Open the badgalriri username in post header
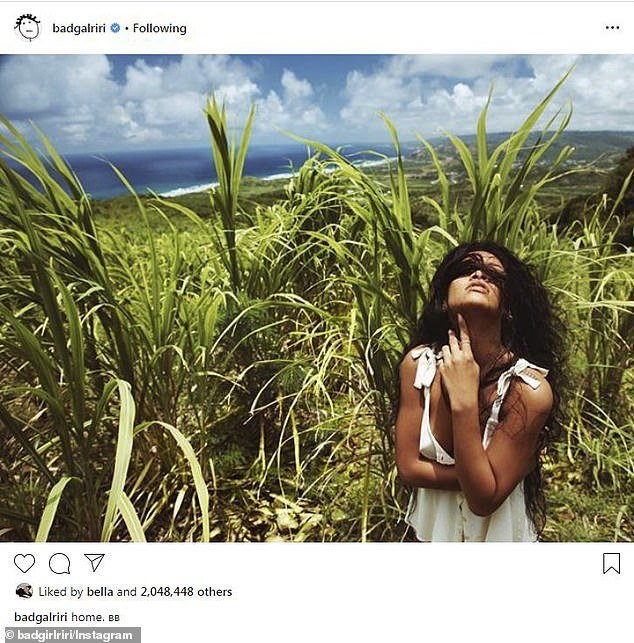Screen dimensions: 634x643 80,28
